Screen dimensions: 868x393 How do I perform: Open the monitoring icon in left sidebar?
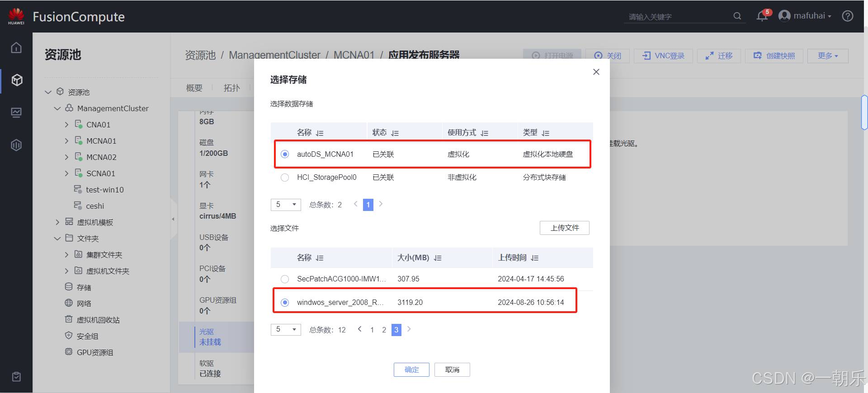coord(16,112)
